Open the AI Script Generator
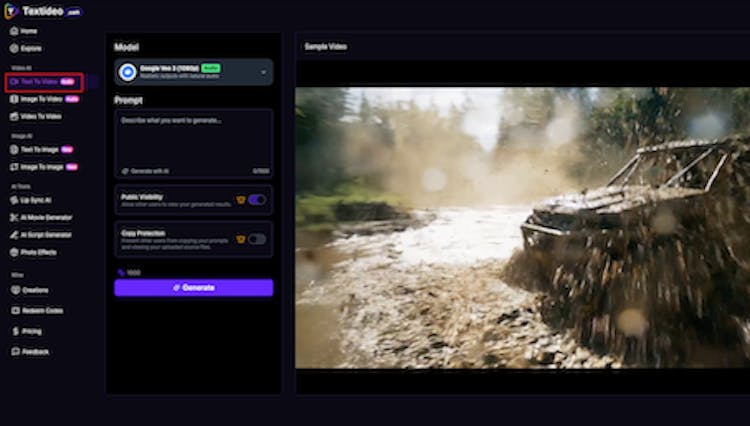 point(46,235)
